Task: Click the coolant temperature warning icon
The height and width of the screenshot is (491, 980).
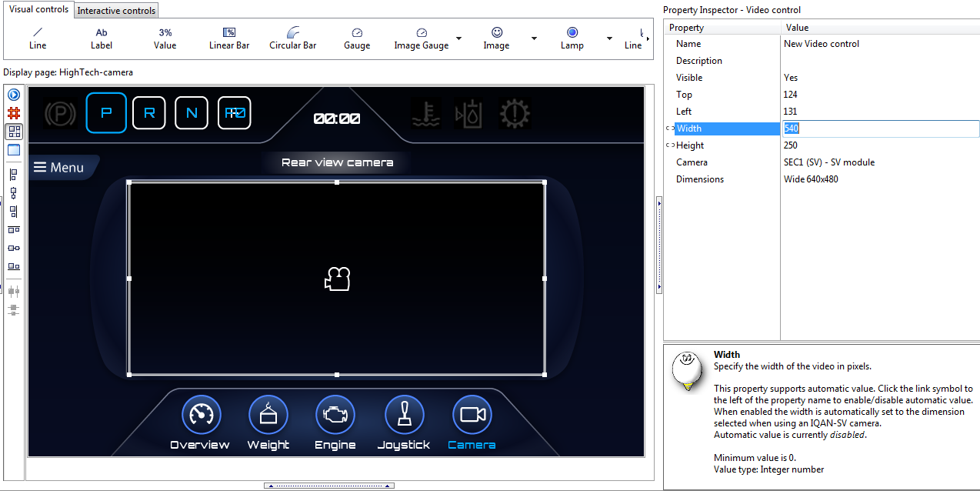Action: pos(426,114)
